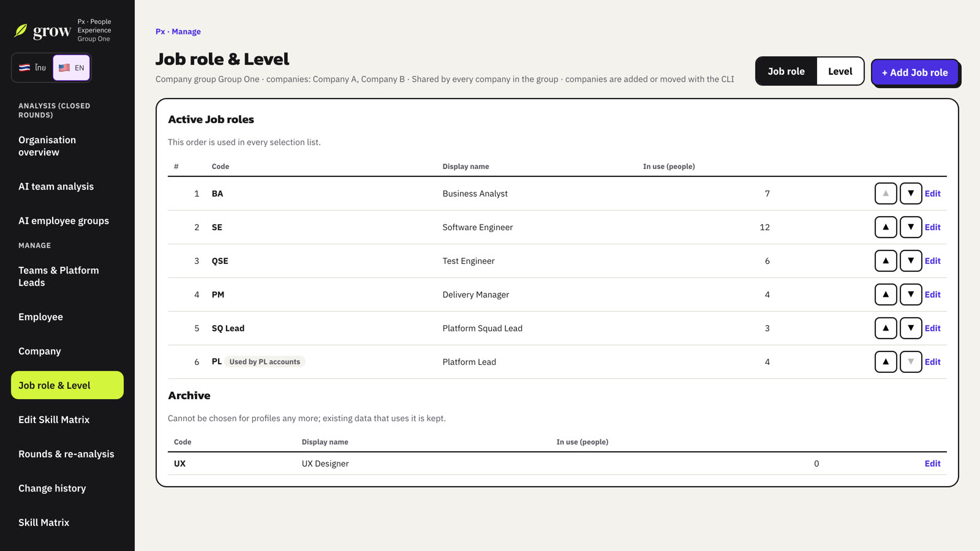Edit the Delivery Manager role
This screenshot has height=551, width=980.
pyautogui.click(x=932, y=294)
